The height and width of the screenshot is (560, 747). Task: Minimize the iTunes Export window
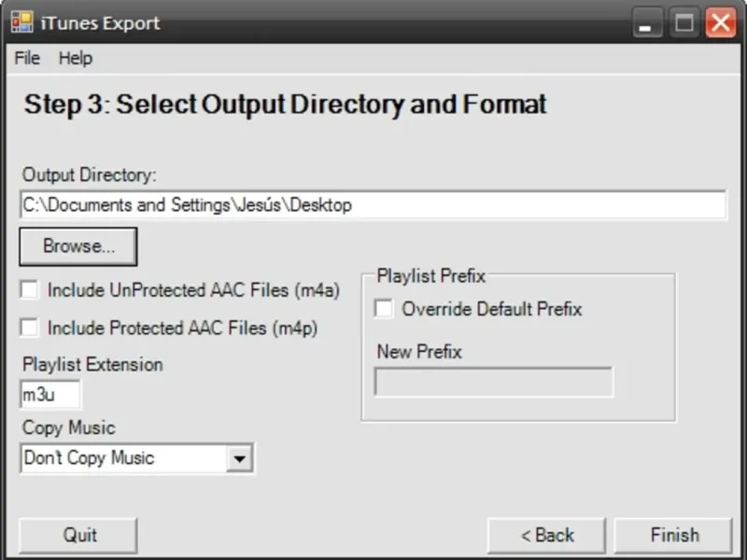(x=646, y=23)
